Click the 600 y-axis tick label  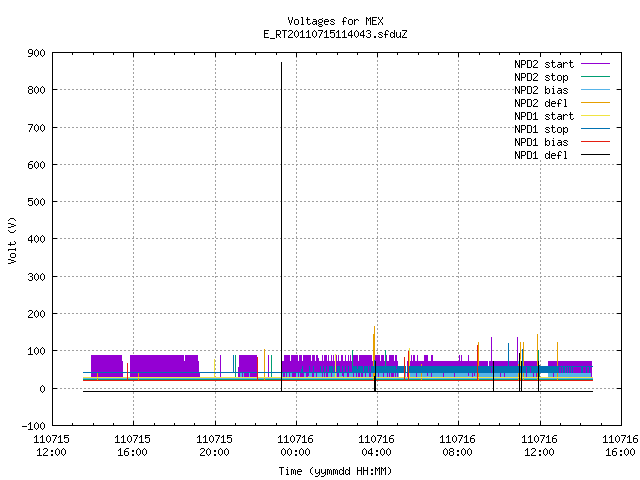click(x=37, y=165)
